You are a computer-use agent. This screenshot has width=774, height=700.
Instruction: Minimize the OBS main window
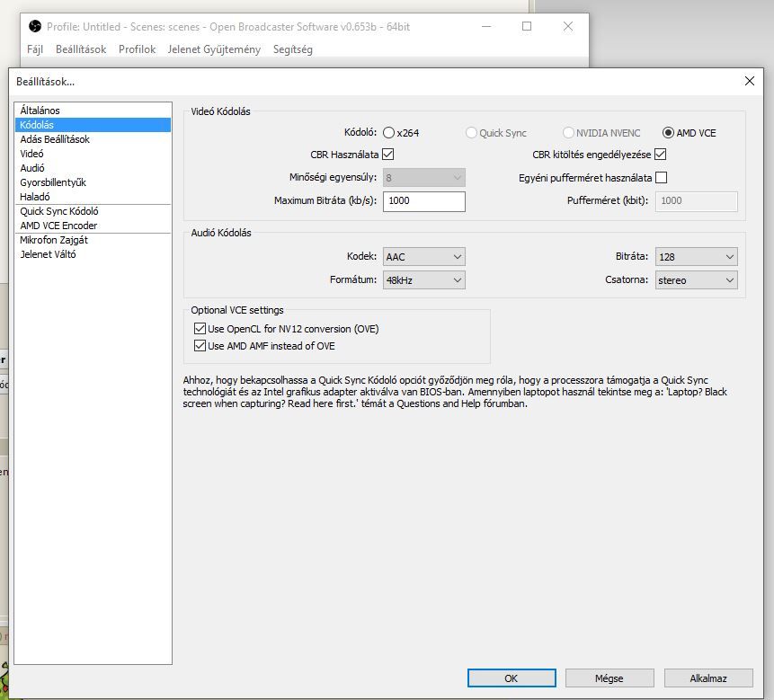point(486,27)
